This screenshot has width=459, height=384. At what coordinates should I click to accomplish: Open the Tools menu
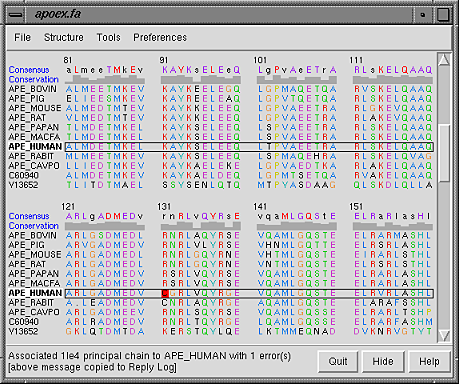point(108,37)
